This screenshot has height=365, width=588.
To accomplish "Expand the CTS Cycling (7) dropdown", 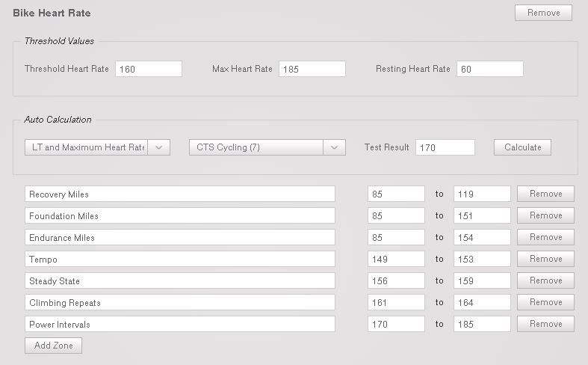I will pos(267,147).
